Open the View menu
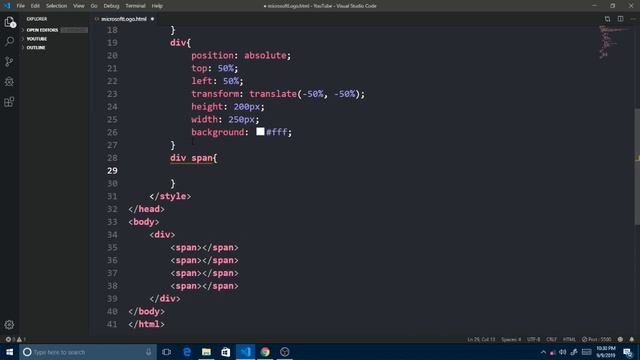 click(x=78, y=6)
